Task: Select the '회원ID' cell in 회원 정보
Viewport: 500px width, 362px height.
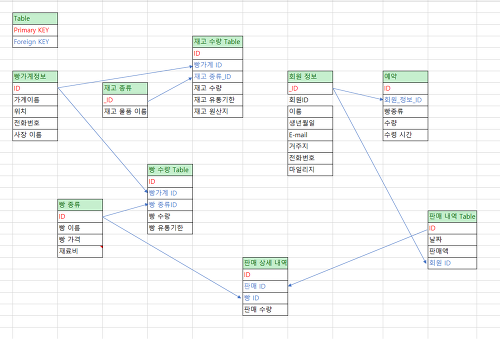Action: pos(310,100)
